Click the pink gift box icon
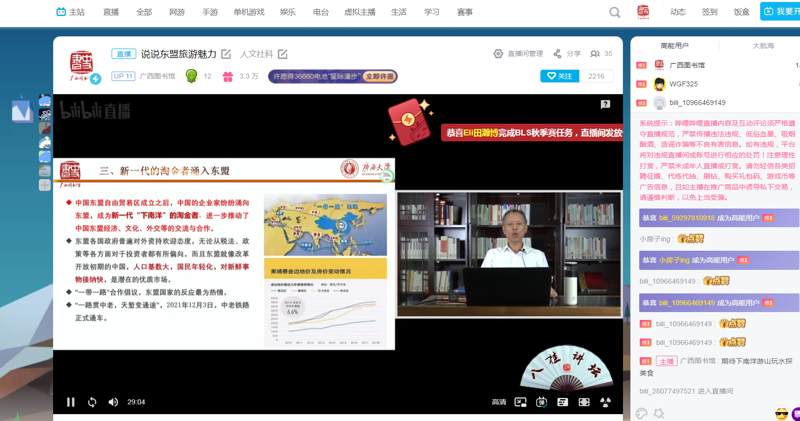The height and width of the screenshot is (421, 800). [228, 76]
